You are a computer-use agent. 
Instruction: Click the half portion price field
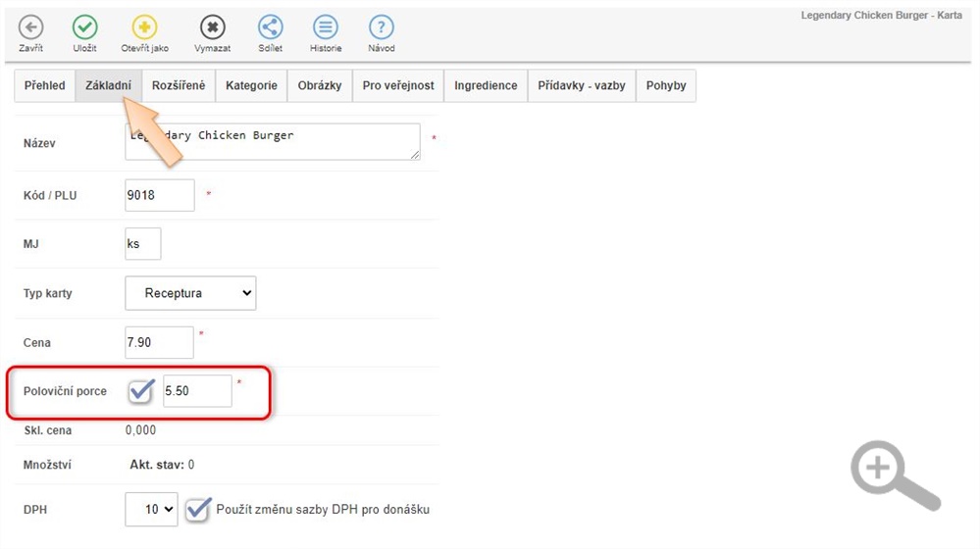(x=197, y=391)
